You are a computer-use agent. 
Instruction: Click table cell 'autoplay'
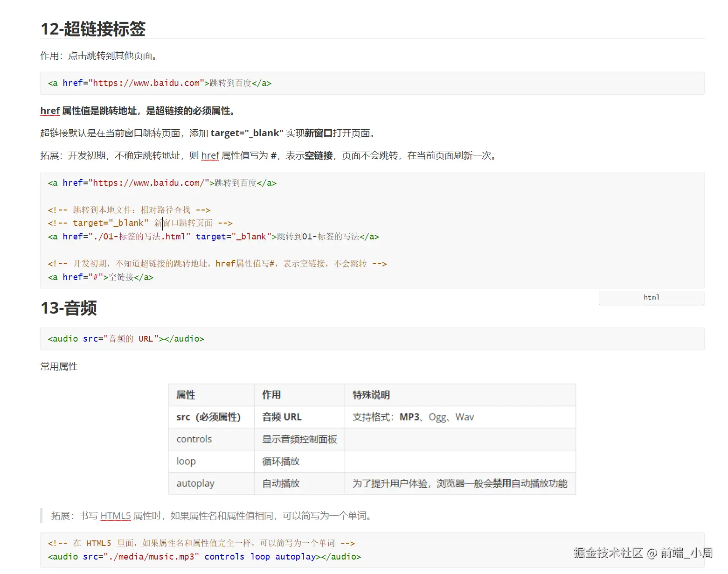pyautogui.click(x=211, y=483)
